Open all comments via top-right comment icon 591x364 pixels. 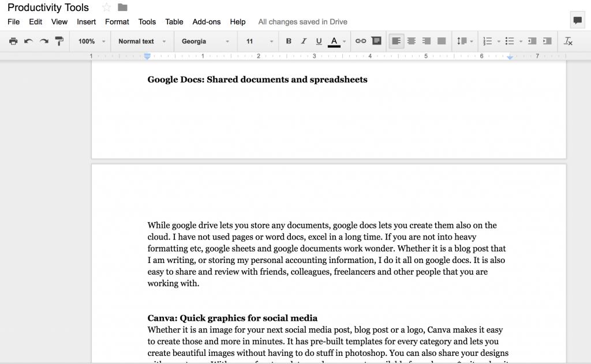[577, 20]
